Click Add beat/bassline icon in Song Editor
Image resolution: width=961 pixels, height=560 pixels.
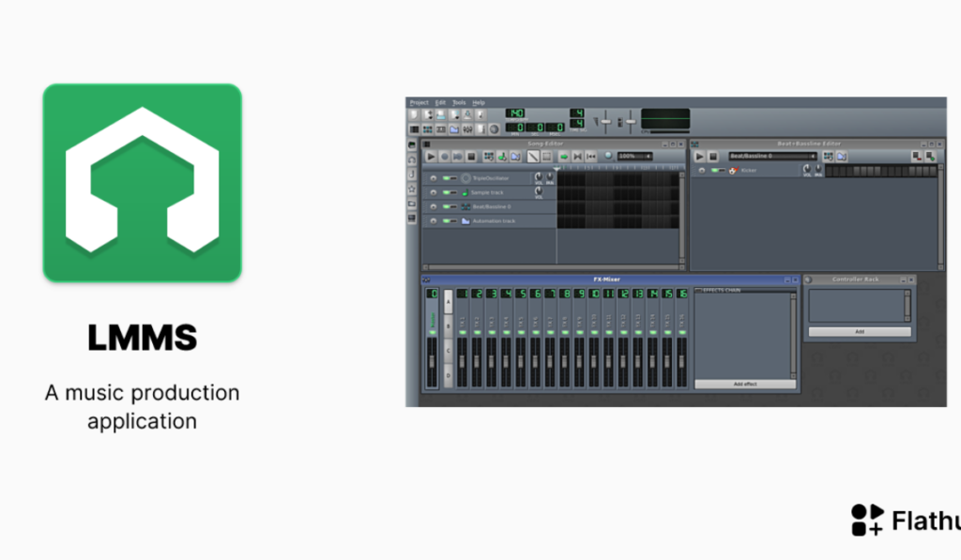coord(488,157)
